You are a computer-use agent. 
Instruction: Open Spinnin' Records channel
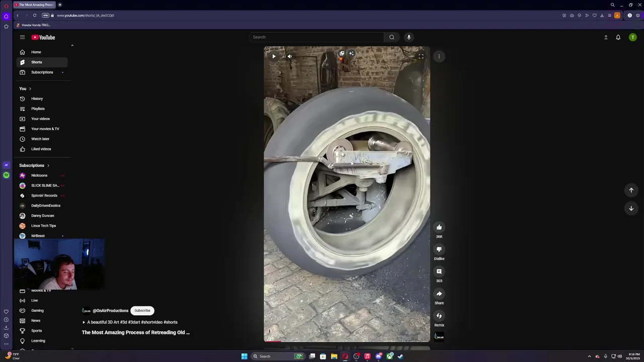pyautogui.click(x=42, y=196)
